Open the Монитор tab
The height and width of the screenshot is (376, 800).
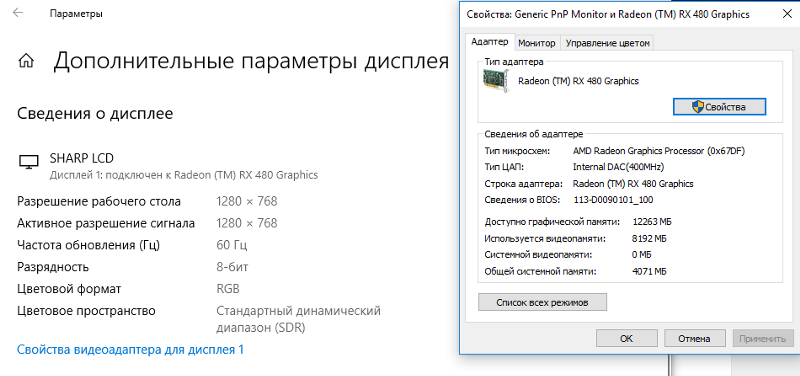537,43
